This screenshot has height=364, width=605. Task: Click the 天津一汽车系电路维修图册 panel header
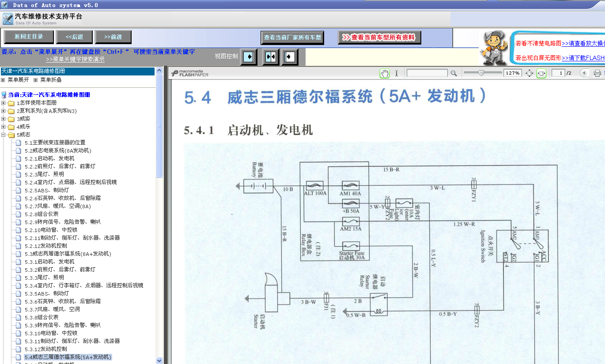tap(77, 71)
